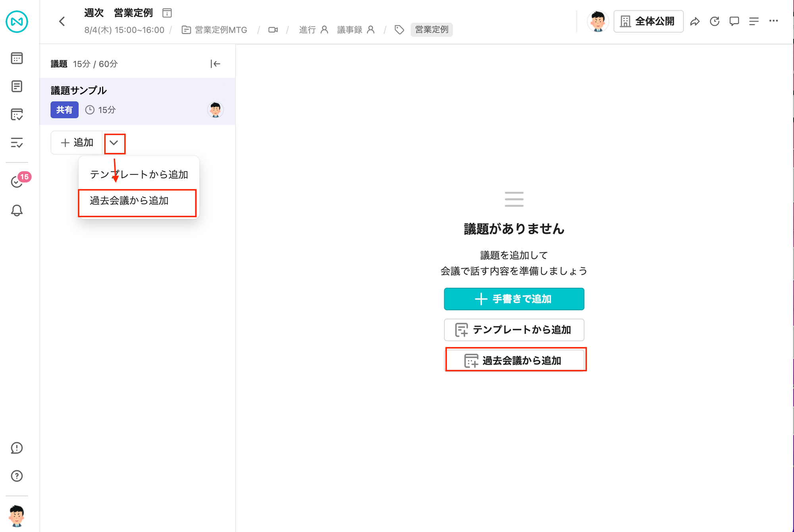Click the テンプレートから追加 center button
794x532 pixels.
click(x=514, y=330)
